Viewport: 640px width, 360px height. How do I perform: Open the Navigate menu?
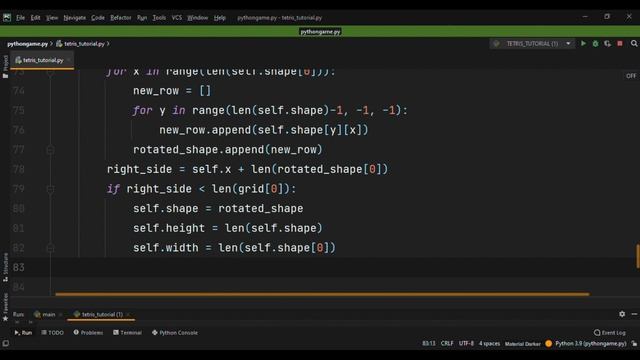coord(75,18)
